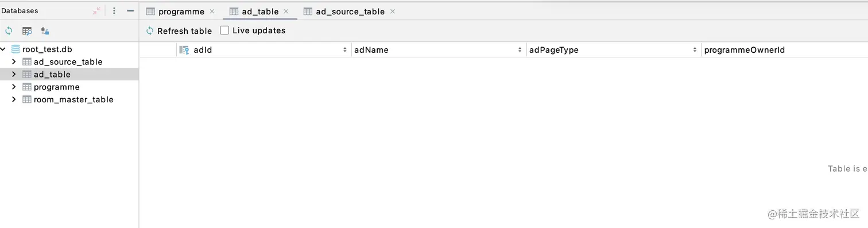The height and width of the screenshot is (228, 868).
Task: Open the query tab icon in Databases toolbar
Action: 27,31
